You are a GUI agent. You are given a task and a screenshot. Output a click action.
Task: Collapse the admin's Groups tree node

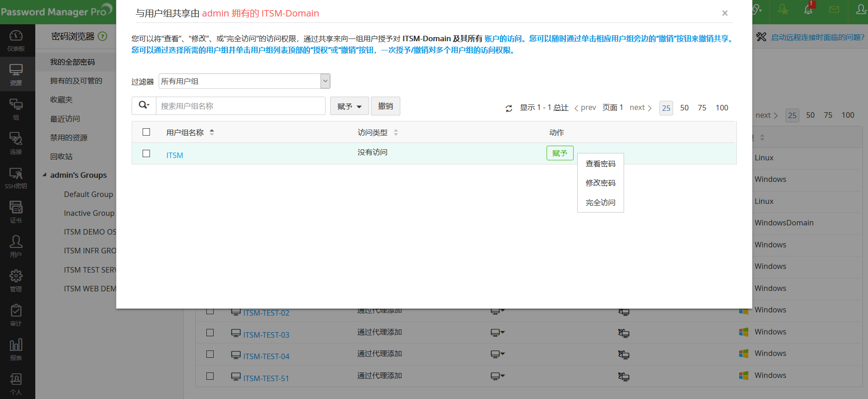coord(44,175)
